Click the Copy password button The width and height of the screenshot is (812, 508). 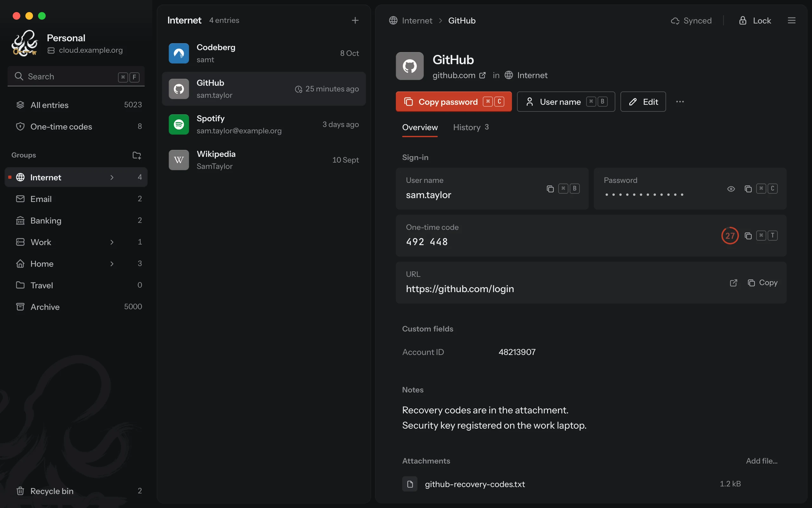pos(454,102)
